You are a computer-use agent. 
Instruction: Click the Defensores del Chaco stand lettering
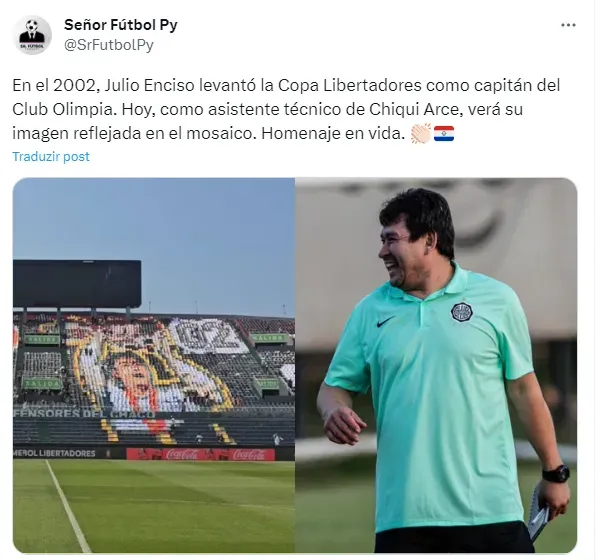84,414
